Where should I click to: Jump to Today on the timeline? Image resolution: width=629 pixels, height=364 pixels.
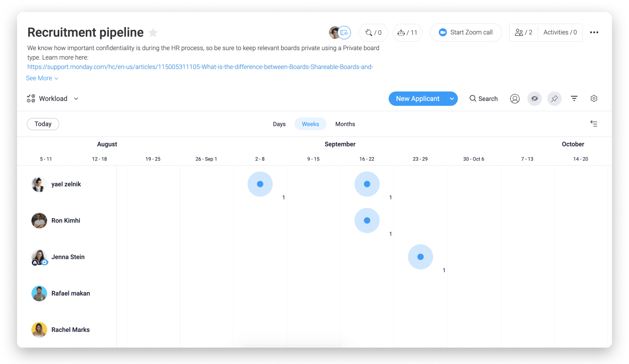[43, 124]
